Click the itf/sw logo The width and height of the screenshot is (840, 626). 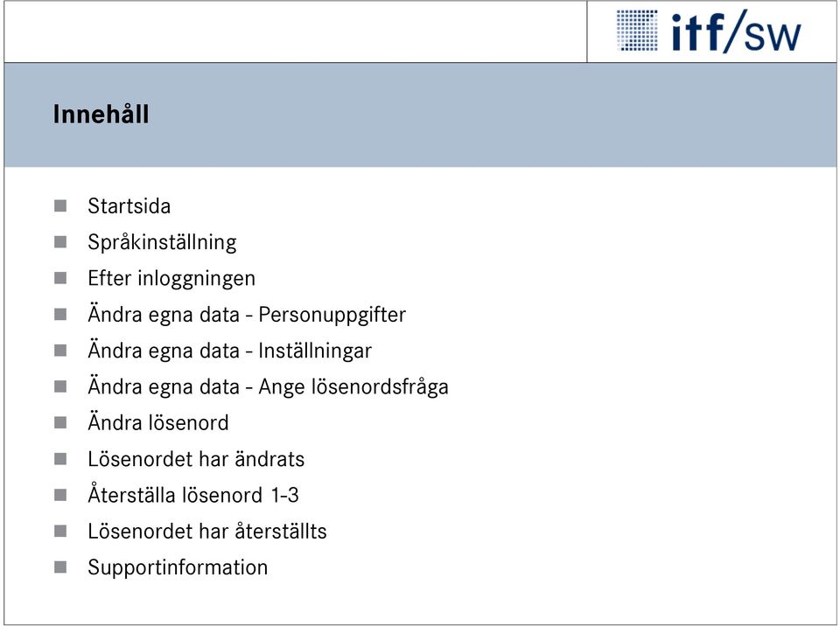709,31
